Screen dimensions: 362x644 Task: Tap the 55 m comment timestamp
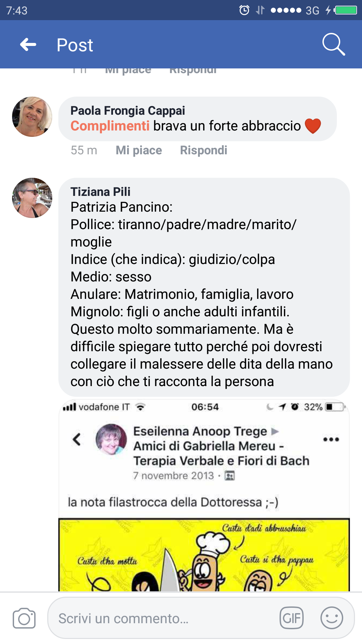pos(84,150)
